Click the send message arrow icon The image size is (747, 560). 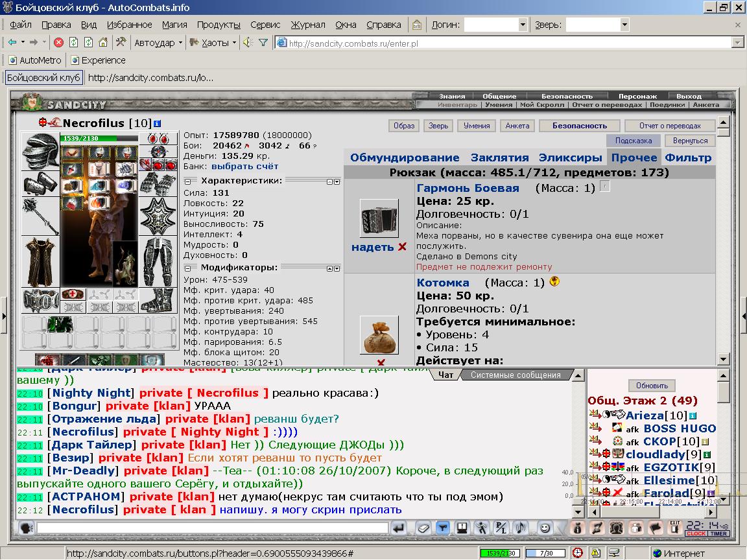tap(399, 528)
